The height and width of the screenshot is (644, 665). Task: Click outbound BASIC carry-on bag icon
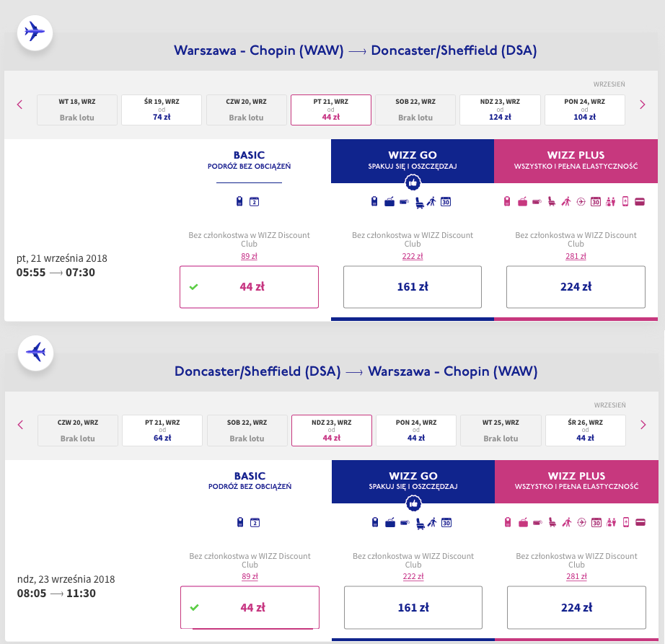click(x=239, y=201)
